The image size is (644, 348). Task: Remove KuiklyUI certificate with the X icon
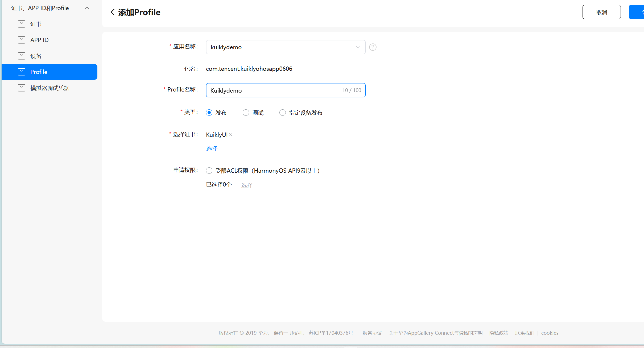(231, 135)
